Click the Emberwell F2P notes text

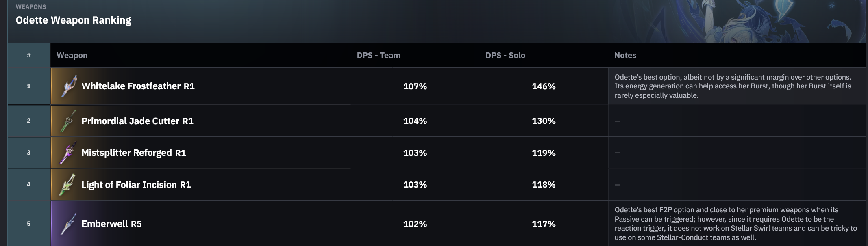[736, 224]
